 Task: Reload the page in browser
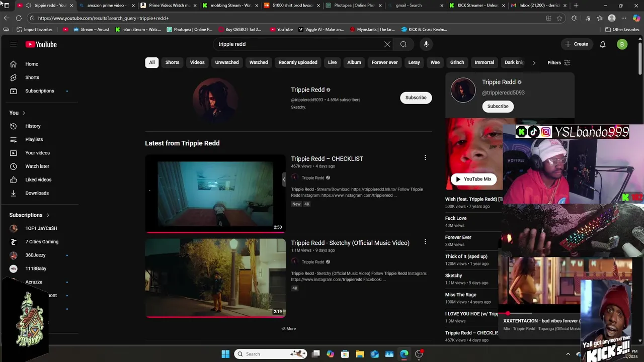pos(19,18)
